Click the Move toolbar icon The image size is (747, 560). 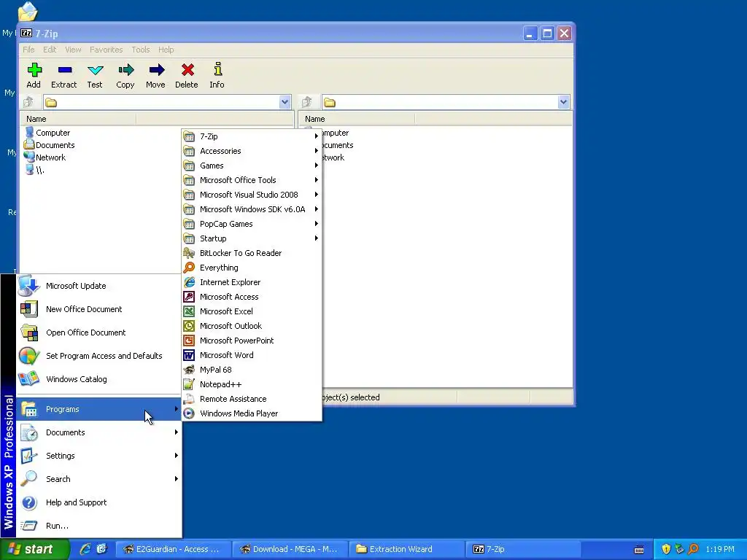point(156,75)
